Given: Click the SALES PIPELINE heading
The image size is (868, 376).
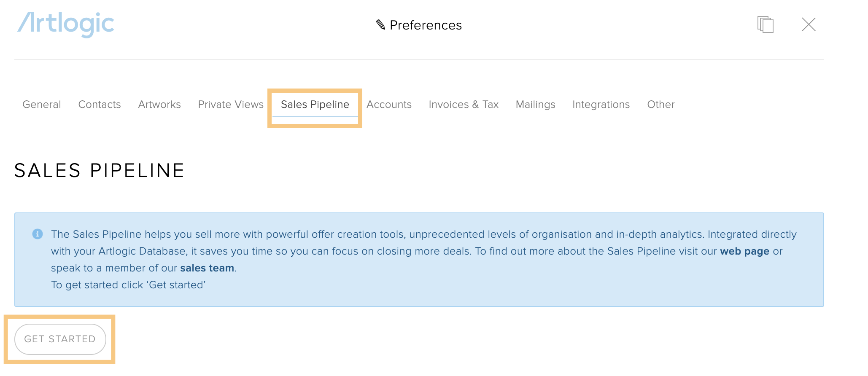Looking at the screenshot, I should [100, 171].
